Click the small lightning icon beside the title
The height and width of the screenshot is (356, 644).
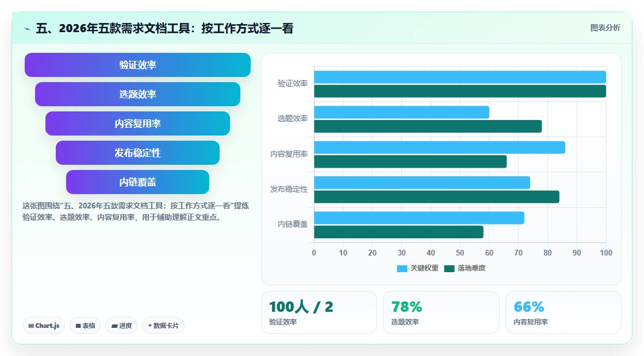point(28,29)
